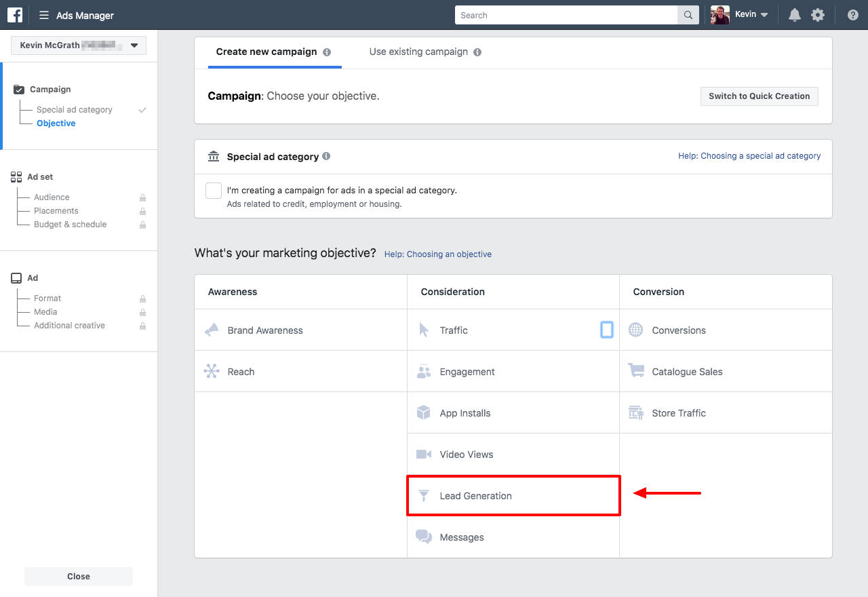Select the Traffic objective radio button
This screenshot has width=868, height=597.
click(607, 330)
